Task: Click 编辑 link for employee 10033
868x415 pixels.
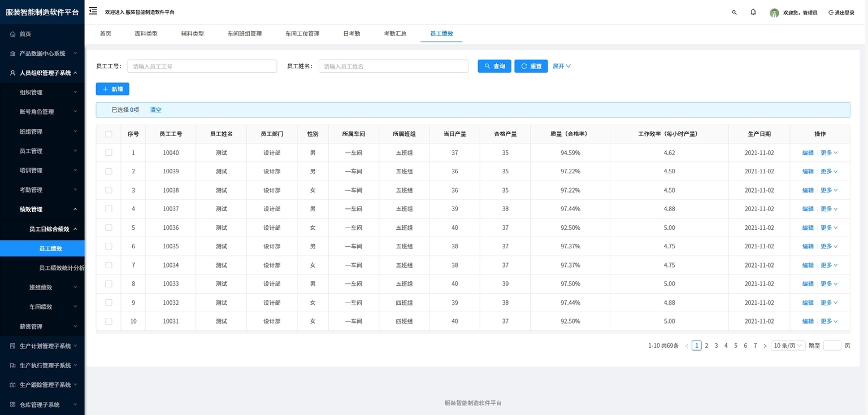Action: point(808,283)
